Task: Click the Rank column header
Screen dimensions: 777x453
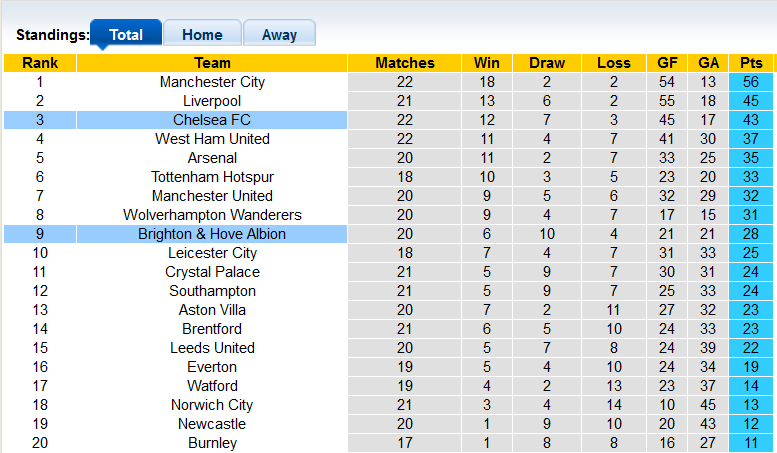Action: pyautogui.click(x=40, y=63)
